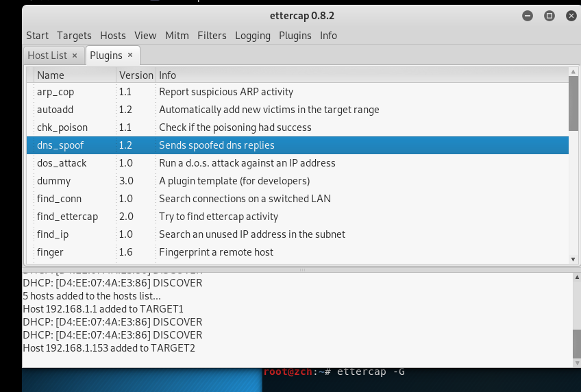Click log line '5 hosts added to the hosts list...'
This screenshot has height=392, width=581.
click(92, 296)
